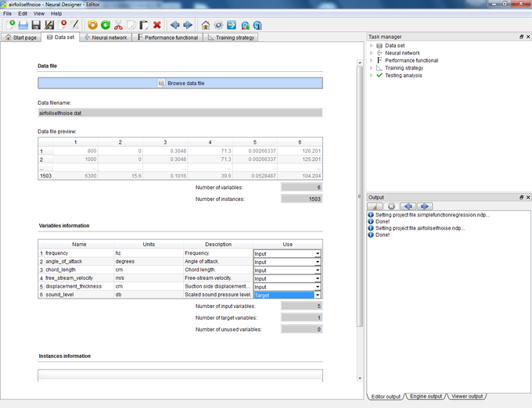Viewport: 532px width, 408px height.
Task: Go to the start page via the house icon
Action: (205, 25)
